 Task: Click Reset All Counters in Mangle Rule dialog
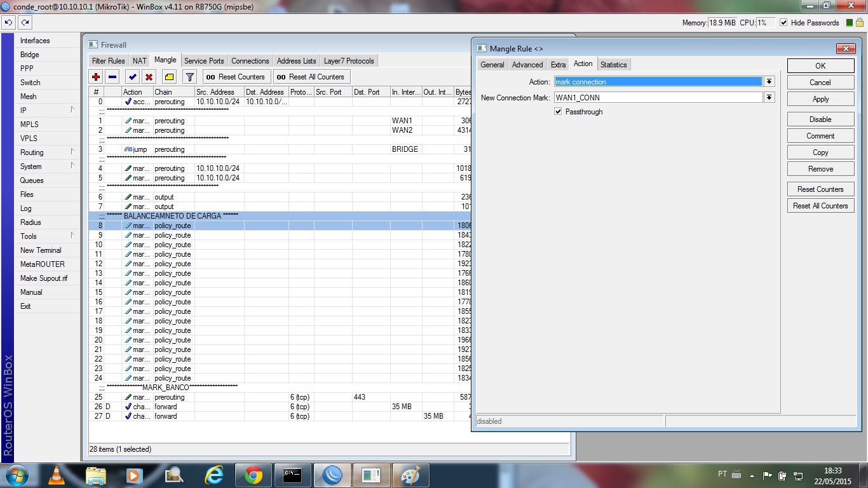coord(820,206)
